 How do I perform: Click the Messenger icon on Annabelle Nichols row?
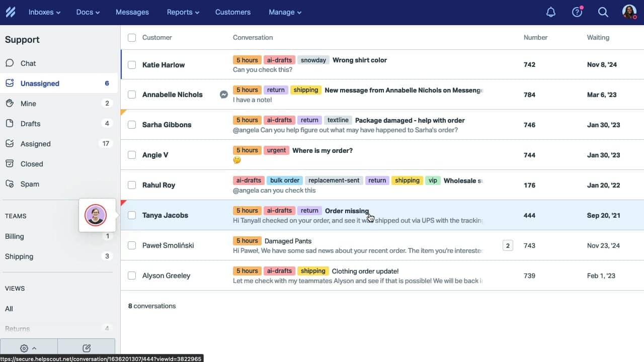[x=223, y=94]
